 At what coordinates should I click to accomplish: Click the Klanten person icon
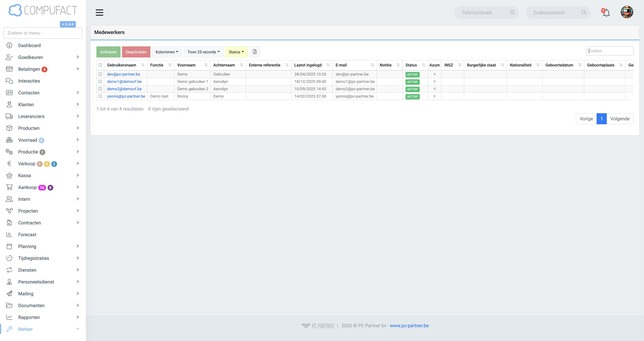9,105
